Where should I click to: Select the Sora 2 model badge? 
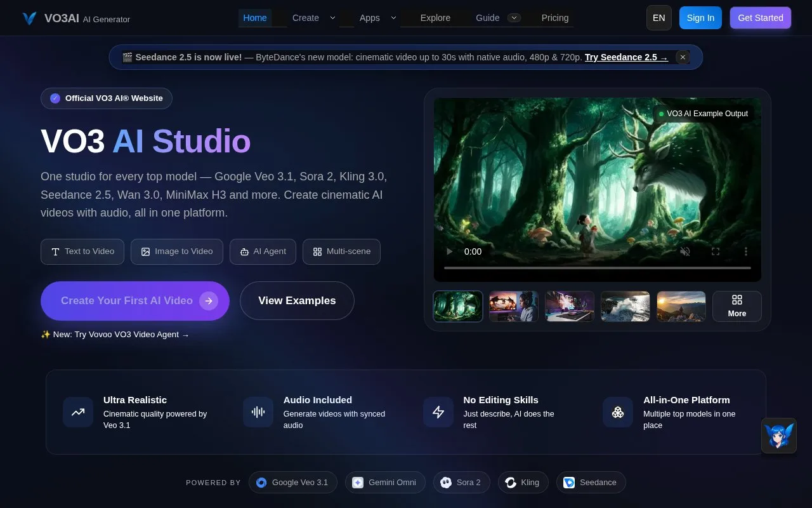(x=462, y=483)
